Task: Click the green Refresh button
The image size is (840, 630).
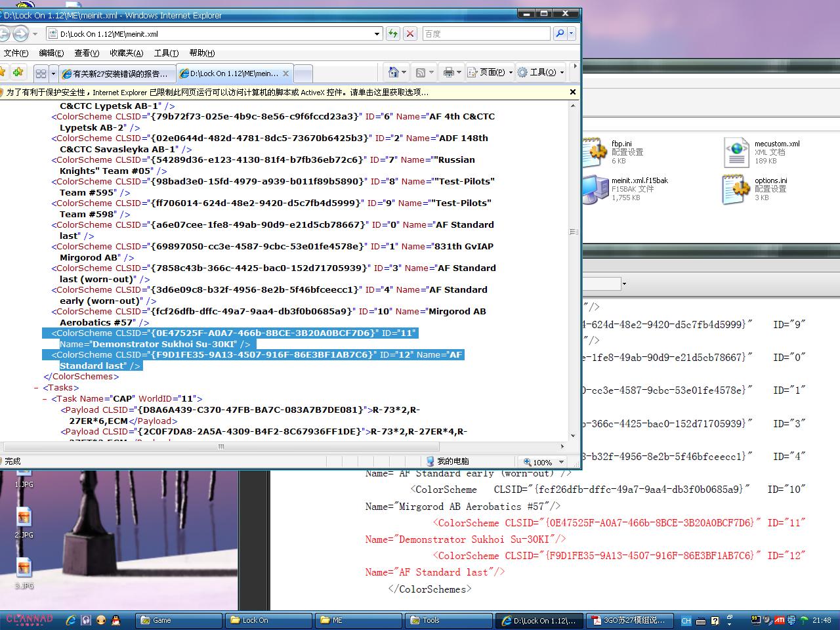Action: (392, 33)
